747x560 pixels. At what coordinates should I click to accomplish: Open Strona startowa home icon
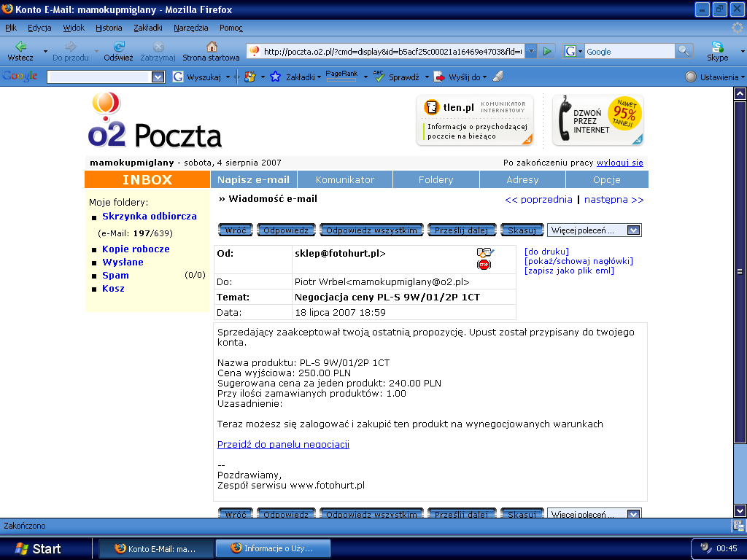pos(212,46)
